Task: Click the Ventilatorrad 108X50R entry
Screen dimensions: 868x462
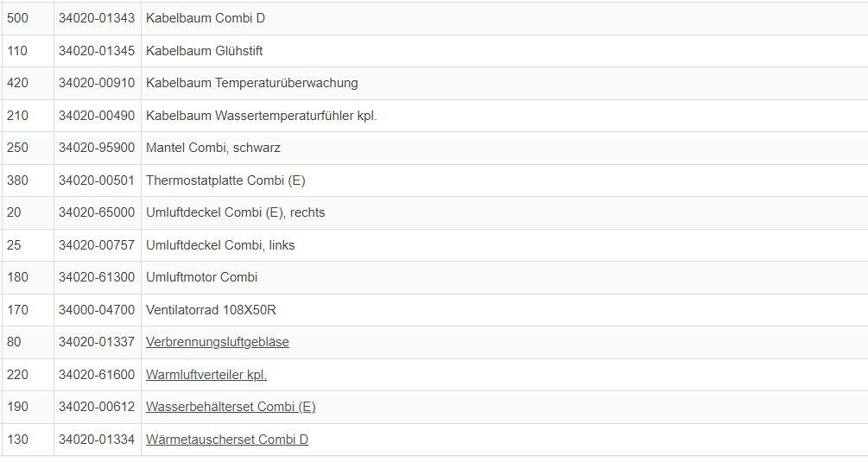Action: point(211,310)
